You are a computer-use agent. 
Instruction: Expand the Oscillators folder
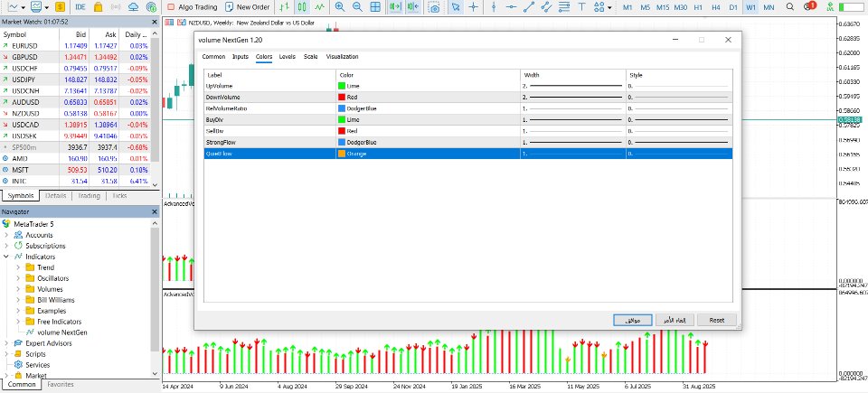18,278
